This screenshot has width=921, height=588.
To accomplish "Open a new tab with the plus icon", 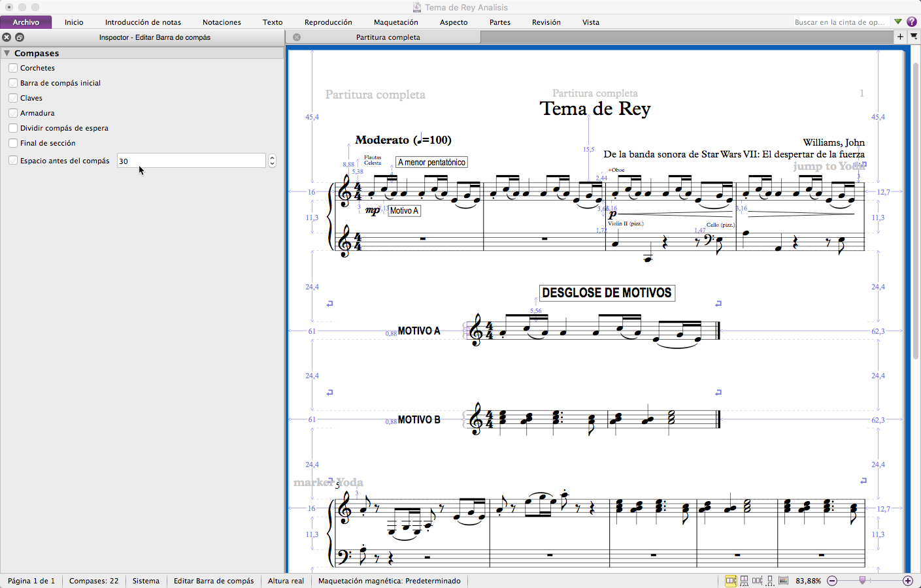I will pos(900,37).
